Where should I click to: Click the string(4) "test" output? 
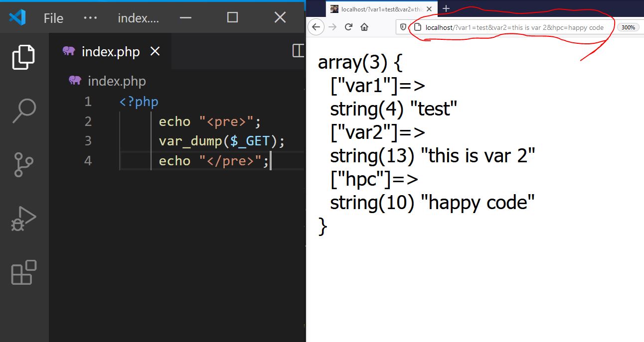tap(394, 109)
